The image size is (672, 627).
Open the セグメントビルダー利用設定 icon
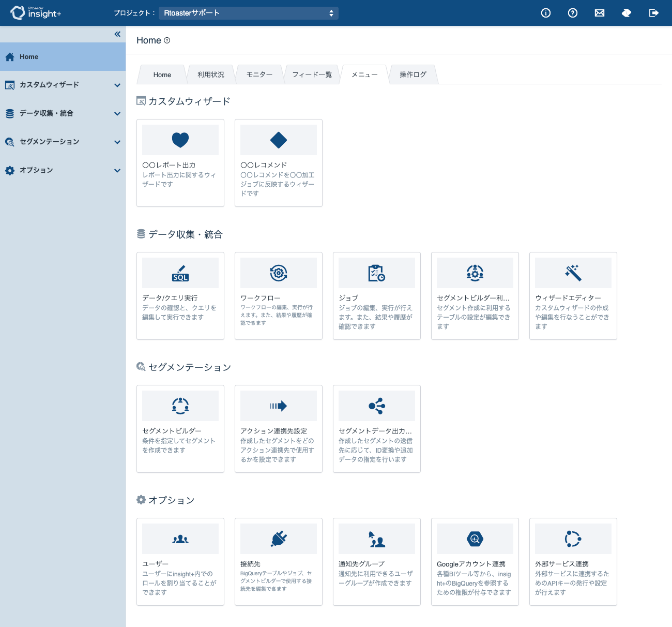[x=475, y=273]
